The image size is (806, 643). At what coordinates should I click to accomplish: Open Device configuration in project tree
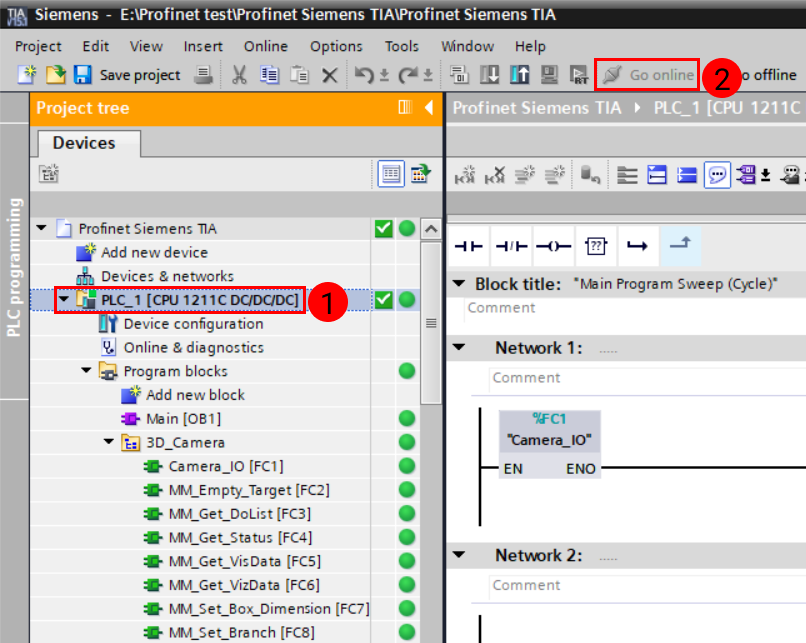point(193,324)
